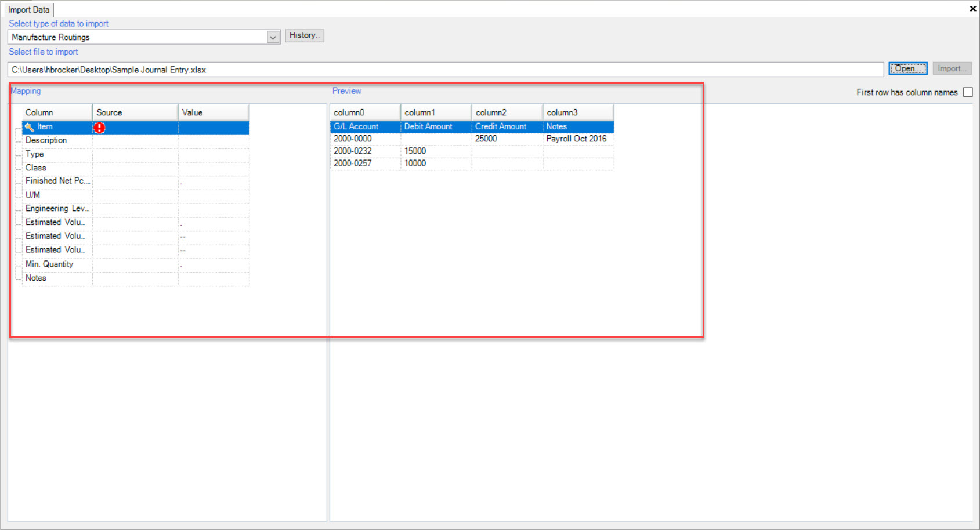980x530 pixels.
Task: Click the 2000-0000 account cell
Action: (x=365, y=139)
